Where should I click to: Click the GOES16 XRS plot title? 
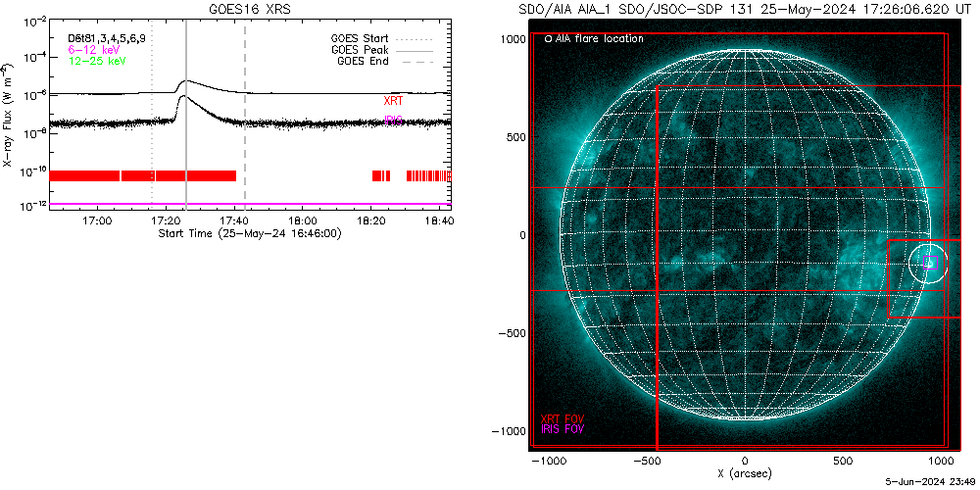tap(250, 9)
